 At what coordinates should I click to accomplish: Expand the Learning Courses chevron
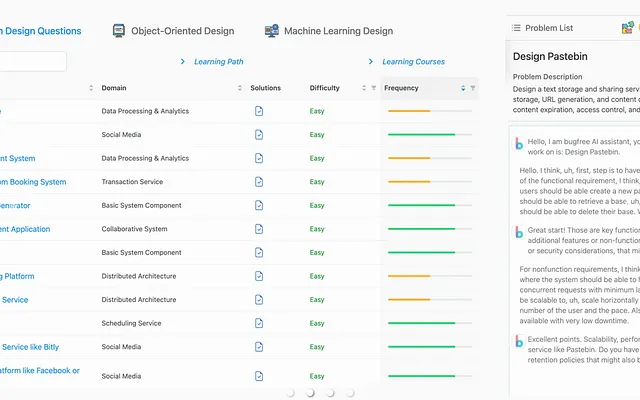pyautogui.click(x=370, y=62)
